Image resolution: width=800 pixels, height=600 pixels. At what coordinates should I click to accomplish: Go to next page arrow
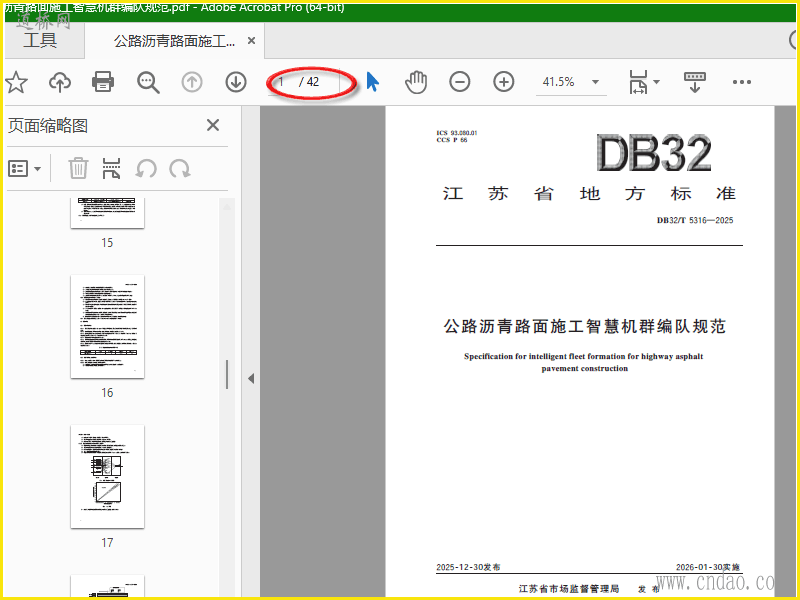[236, 82]
